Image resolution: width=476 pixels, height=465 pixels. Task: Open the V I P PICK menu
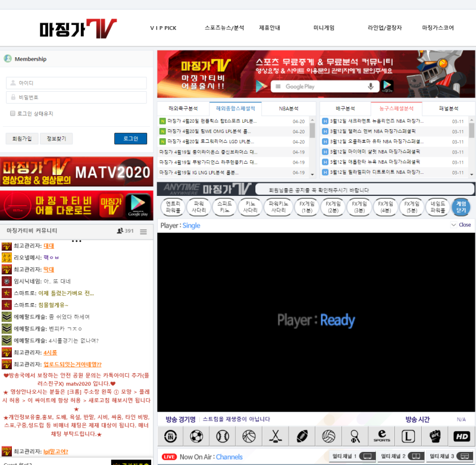click(x=163, y=28)
